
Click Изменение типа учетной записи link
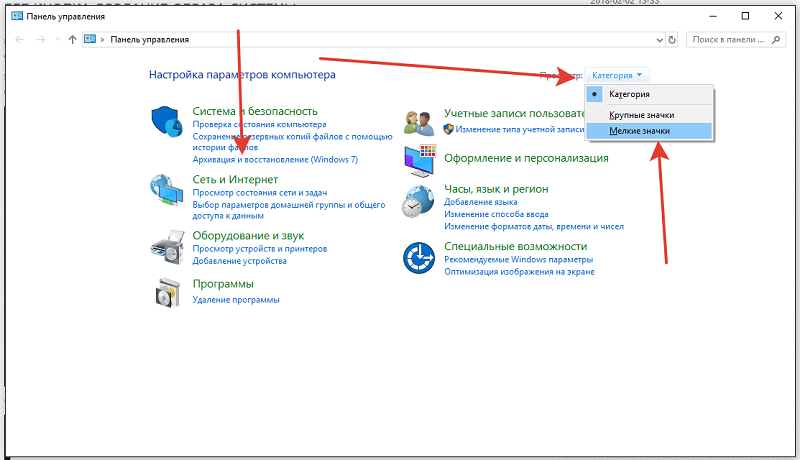tap(520, 130)
